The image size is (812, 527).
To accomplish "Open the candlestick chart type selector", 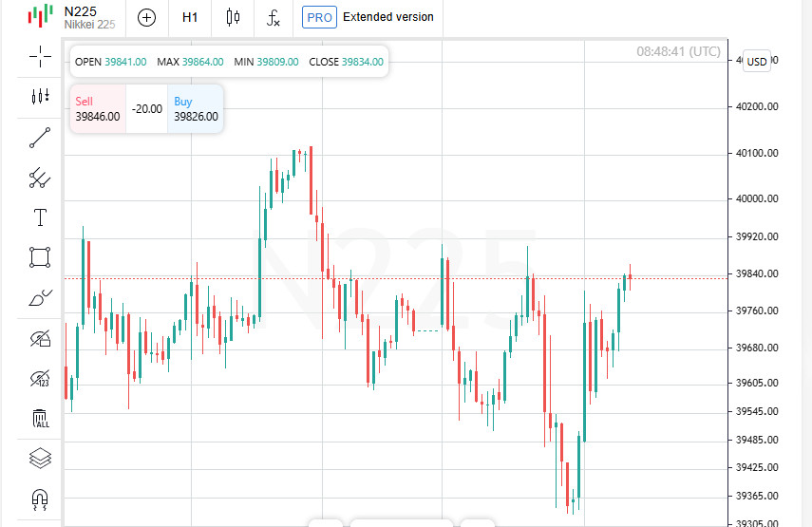I will [233, 17].
